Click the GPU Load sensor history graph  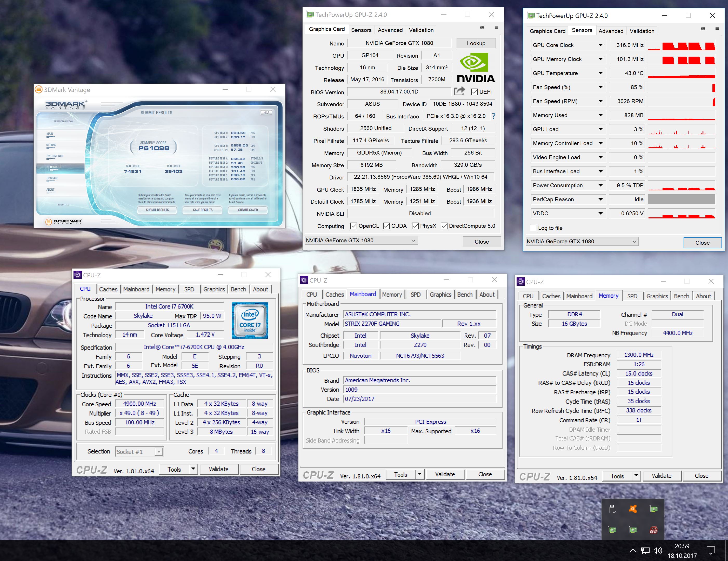pyautogui.click(x=681, y=129)
